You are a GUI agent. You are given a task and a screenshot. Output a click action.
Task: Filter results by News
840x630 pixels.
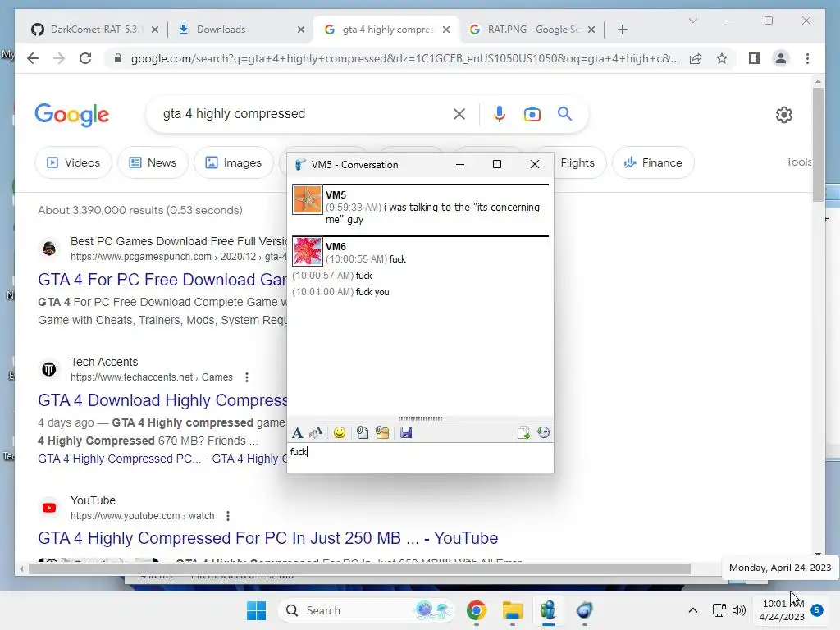pyautogui.click(x=153, y=163)
